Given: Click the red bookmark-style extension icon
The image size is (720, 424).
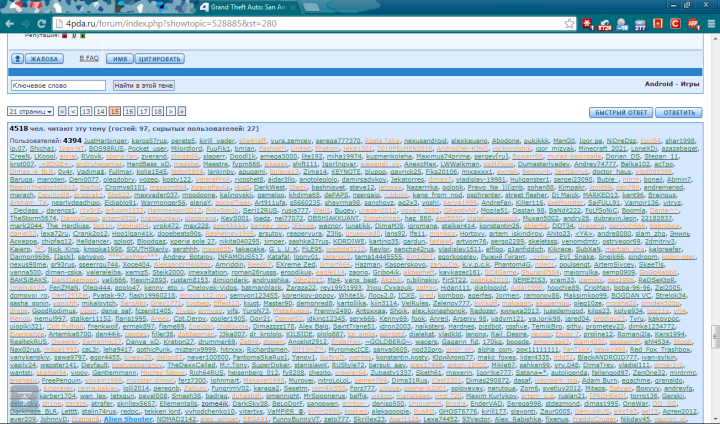Looking at the screenshot, I should tap(658, 23).
